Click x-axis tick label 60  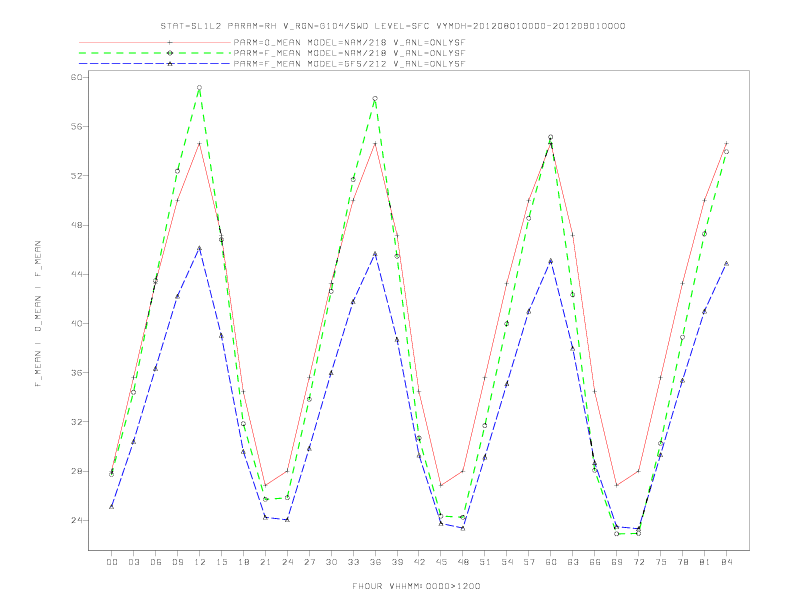coord(551,562)
